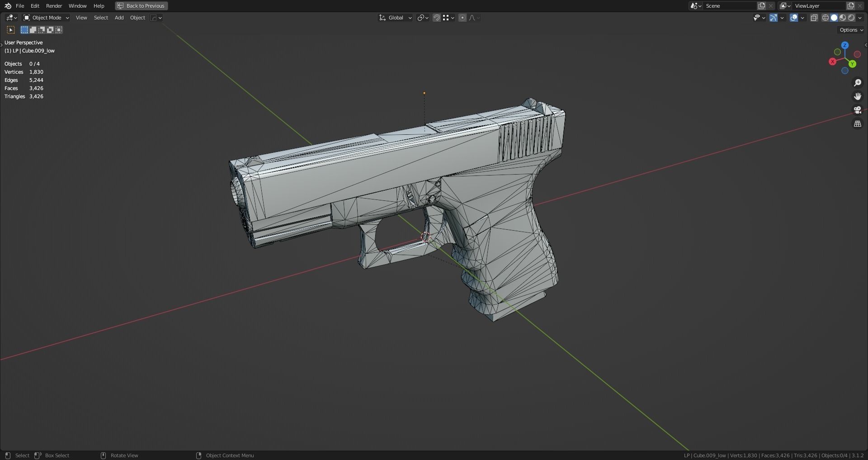Open the Render menu
Viewport: 868px width, 460px height.
[x=54, y=6]
